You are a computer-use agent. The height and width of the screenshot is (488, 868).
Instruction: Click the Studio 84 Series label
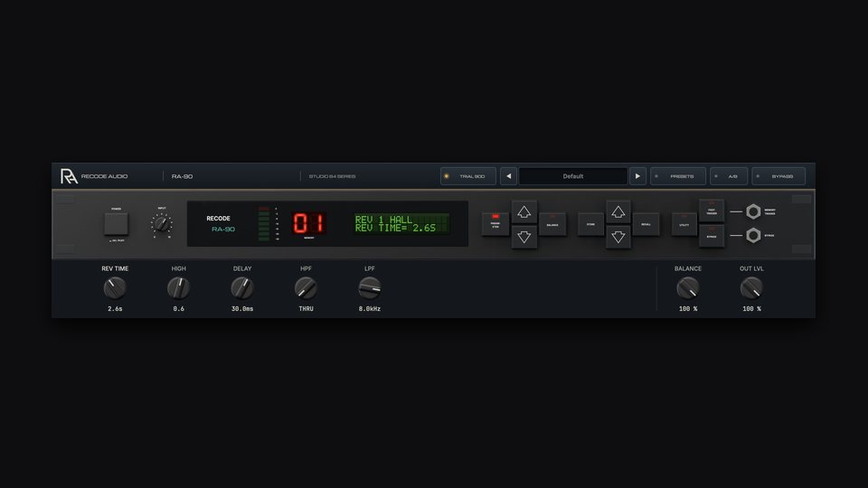[x=332, y=176]
